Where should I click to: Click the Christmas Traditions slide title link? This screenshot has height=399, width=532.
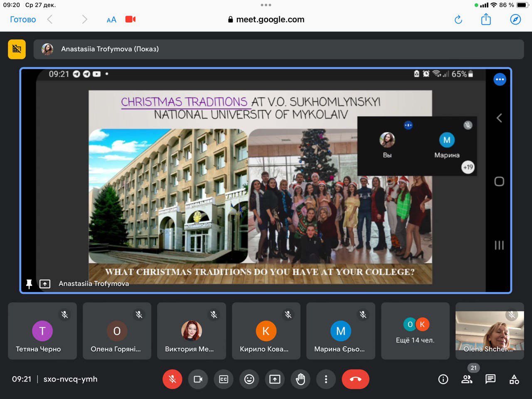(x=184, y=102)
